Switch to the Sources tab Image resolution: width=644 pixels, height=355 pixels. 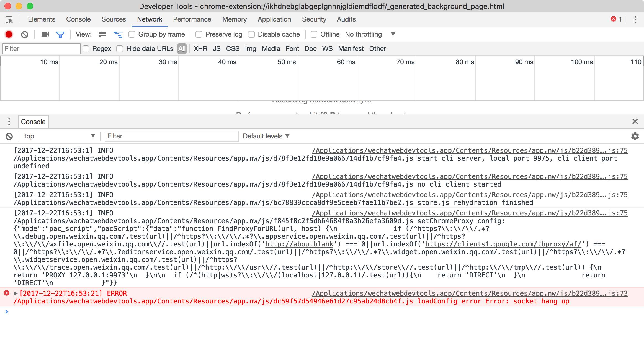tap(114, 19)
